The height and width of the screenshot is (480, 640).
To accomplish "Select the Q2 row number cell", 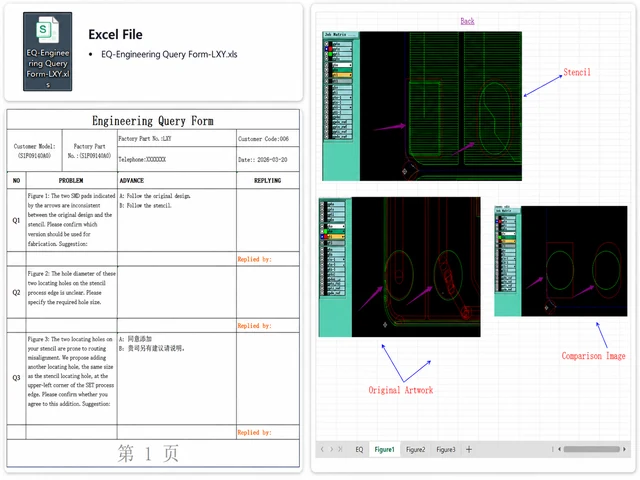I will 16,292.
